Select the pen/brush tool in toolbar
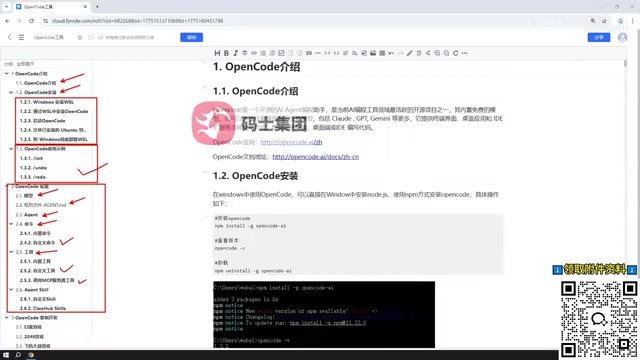Screen dimensions: 640x360 (x=410, y=53)
